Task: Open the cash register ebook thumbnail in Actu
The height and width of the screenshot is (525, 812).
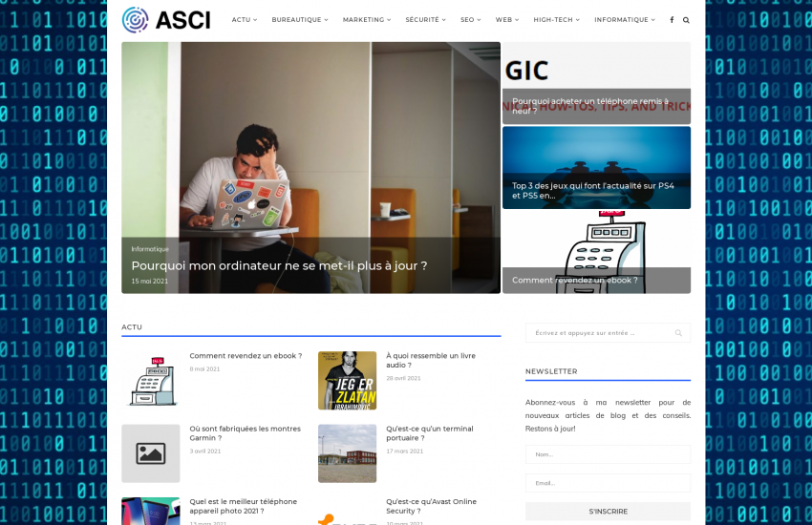Action: pyautogui.click(x=150, y=380)
